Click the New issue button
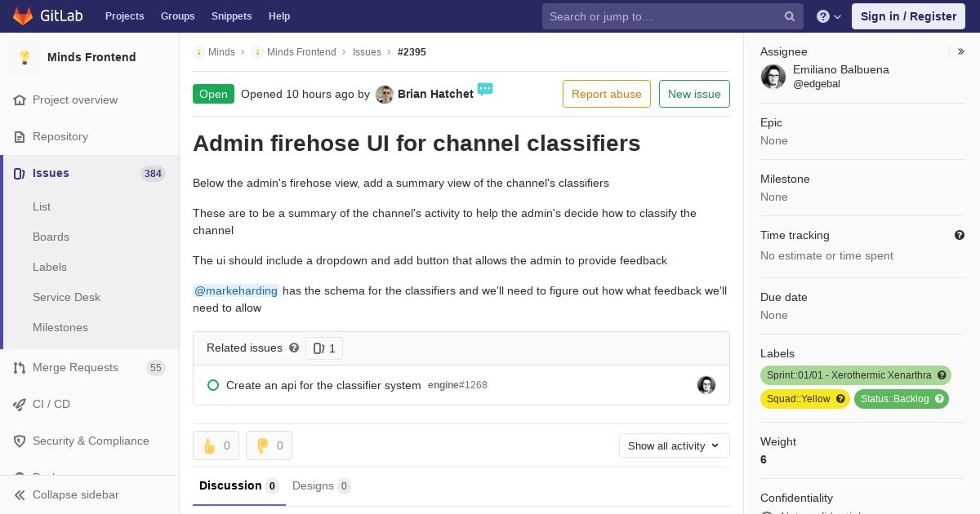The image size is (980, 514). tap(694, 94)
